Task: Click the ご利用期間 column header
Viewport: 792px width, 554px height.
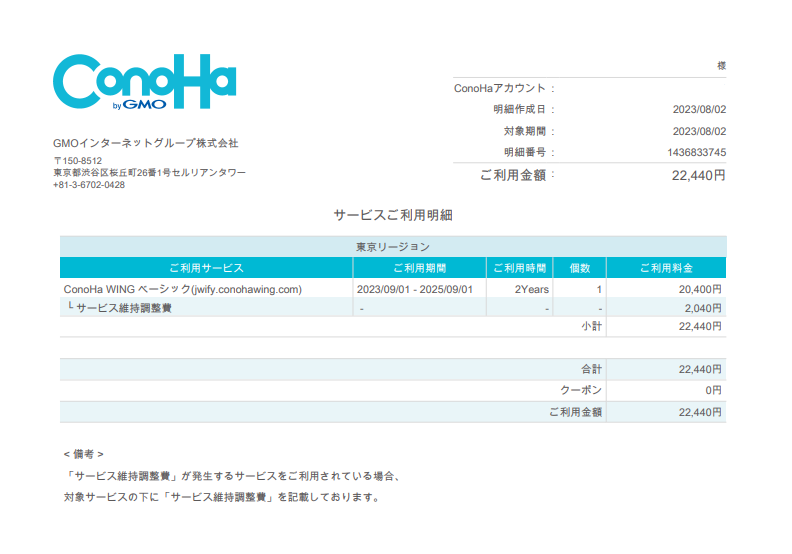Action: pos(420,268)
